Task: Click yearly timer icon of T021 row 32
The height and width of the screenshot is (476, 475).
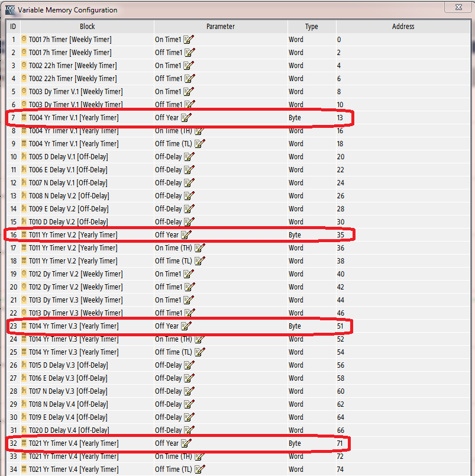Action: coord(24,443)
